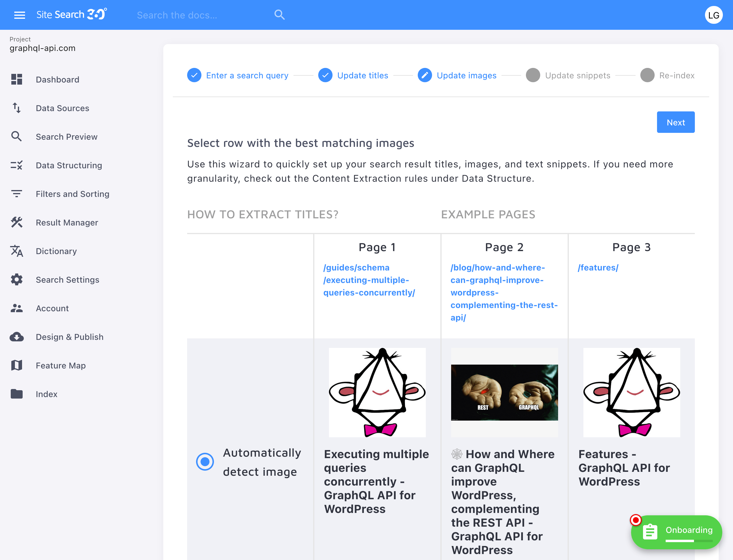Click the Next button

(675, 122)
